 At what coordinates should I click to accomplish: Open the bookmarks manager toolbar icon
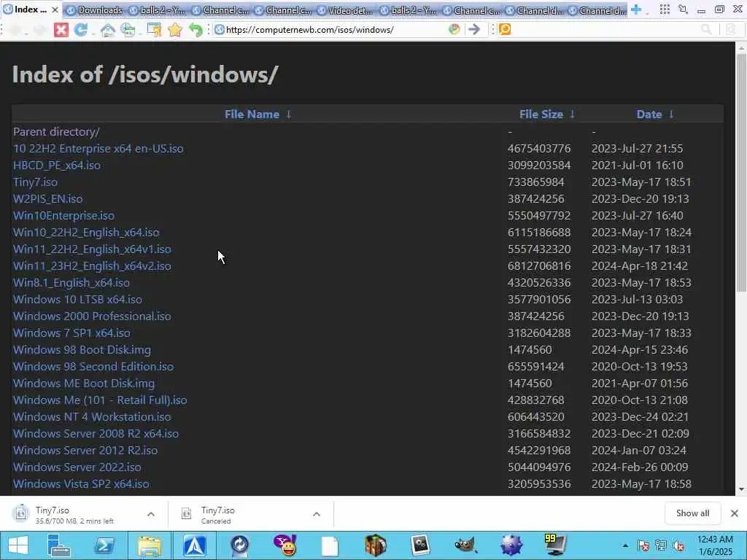(155, 30)
